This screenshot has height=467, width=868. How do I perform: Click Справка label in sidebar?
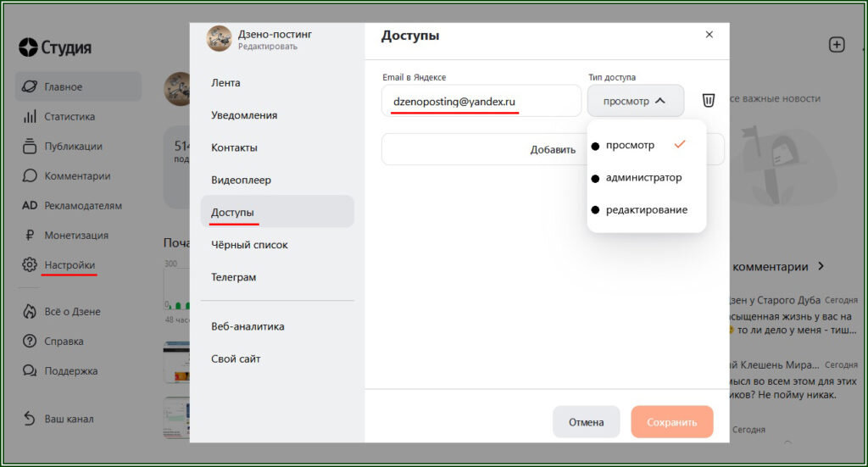point(64,342)
